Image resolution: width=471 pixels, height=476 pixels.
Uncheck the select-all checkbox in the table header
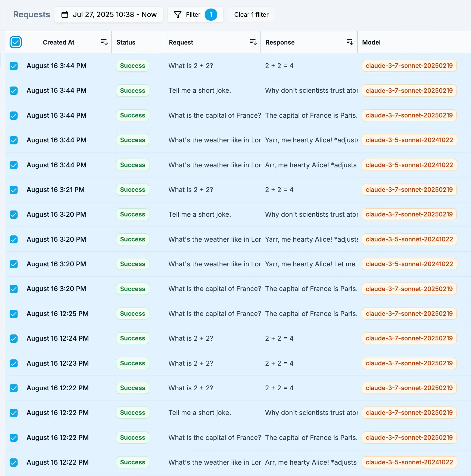point(16,42)
